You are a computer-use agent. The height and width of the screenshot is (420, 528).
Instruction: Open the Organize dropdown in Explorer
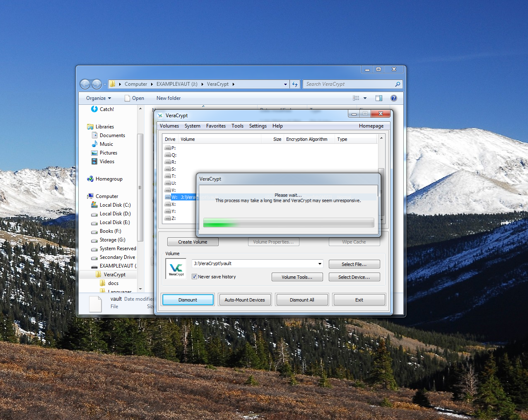[x=99, y=98]
